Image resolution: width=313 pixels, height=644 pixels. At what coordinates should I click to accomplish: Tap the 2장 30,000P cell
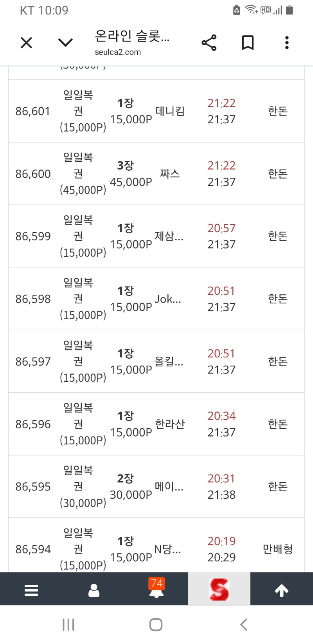point(131,487)
